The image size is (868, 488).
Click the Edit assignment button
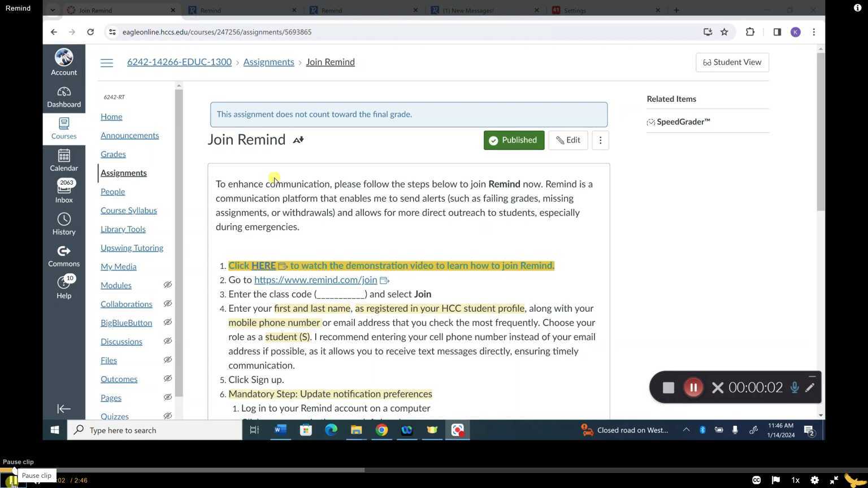click(568, 141)
